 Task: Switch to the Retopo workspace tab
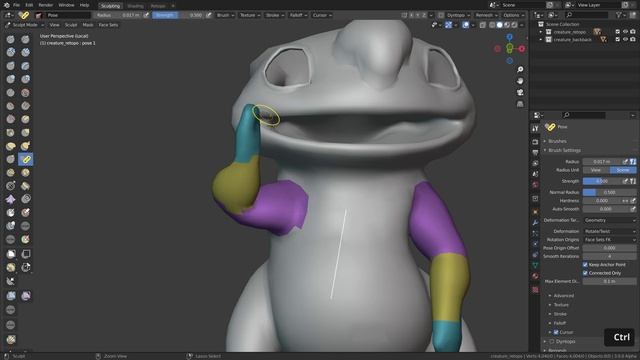point(158,6)
